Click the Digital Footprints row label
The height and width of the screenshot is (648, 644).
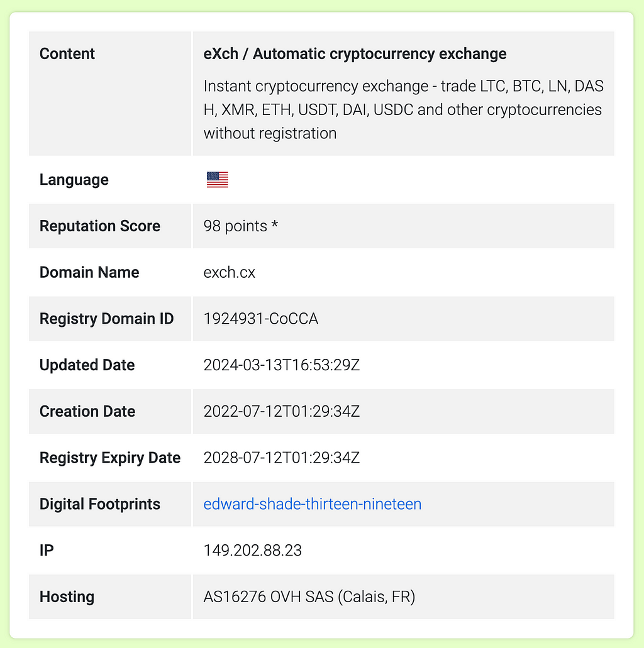pos(99,504)
